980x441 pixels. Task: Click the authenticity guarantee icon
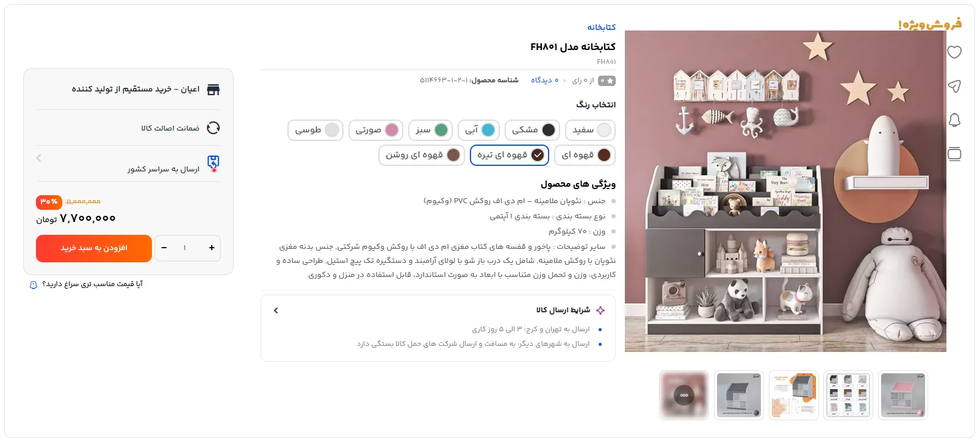pyautogui.click(x=213, y=128)
